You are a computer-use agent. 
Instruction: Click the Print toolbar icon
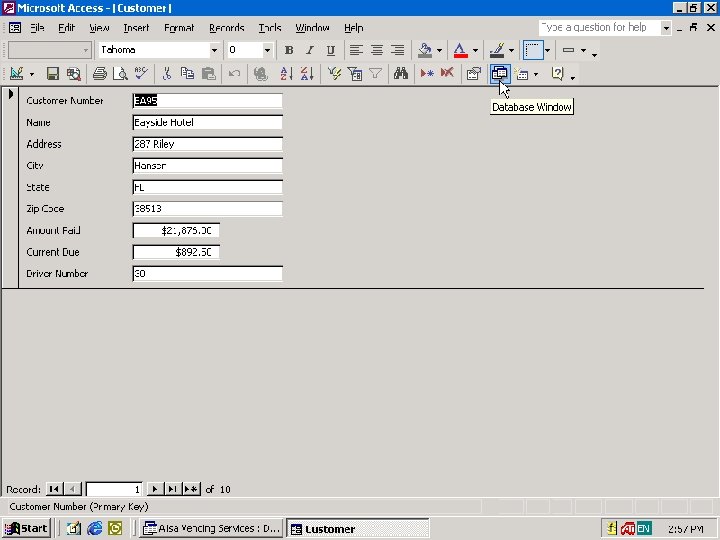(x=100, y=73)
